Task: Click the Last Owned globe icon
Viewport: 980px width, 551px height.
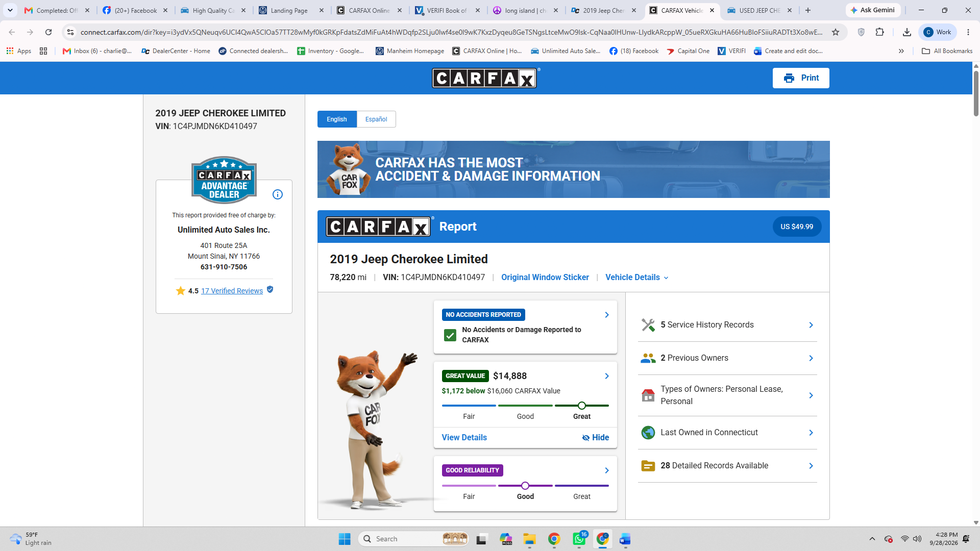Action: coord(648,433)
